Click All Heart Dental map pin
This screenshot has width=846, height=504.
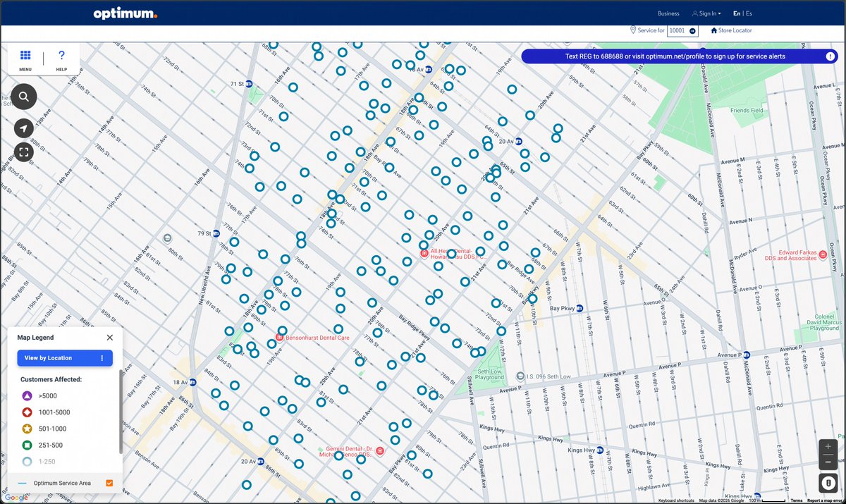[424, 253]
